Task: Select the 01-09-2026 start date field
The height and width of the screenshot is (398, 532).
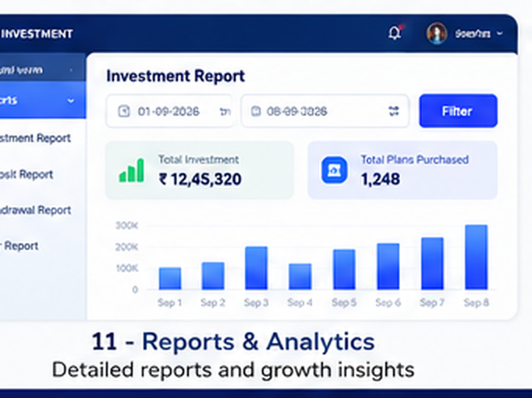Action: coord(169,111)
